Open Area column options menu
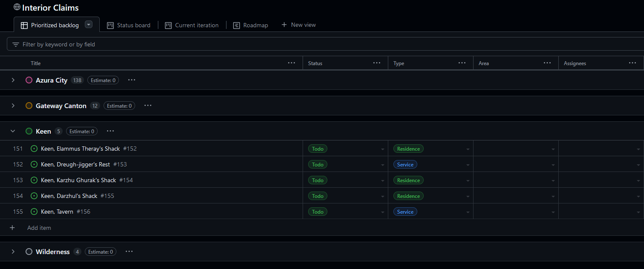The width and height of the screenshot is (644, 269). pos(547,63)
